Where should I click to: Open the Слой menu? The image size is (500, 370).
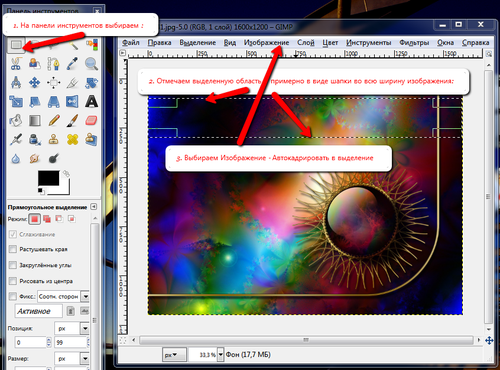306,43
